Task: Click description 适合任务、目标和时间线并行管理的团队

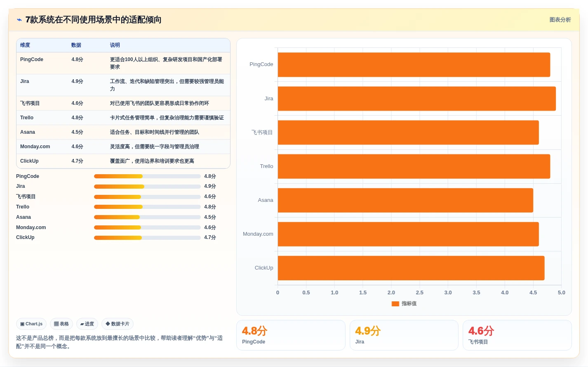Action: click(x=154, y=132)
